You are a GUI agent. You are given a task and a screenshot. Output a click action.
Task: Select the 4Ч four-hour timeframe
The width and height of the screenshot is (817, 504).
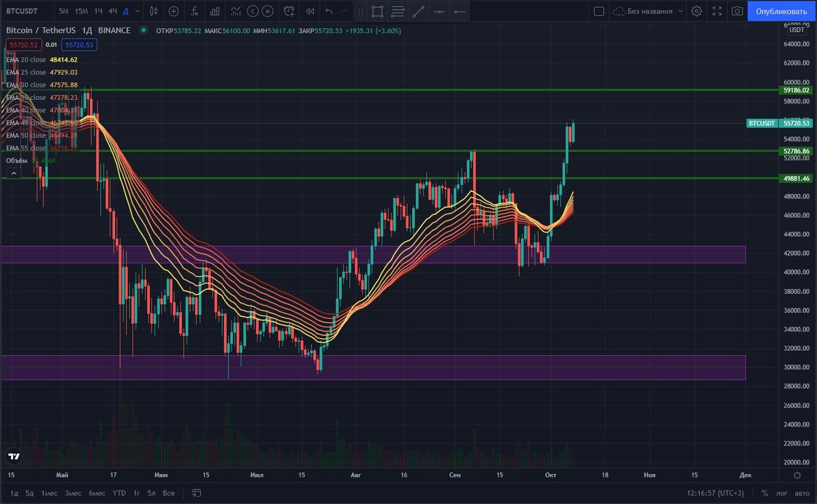113,11
